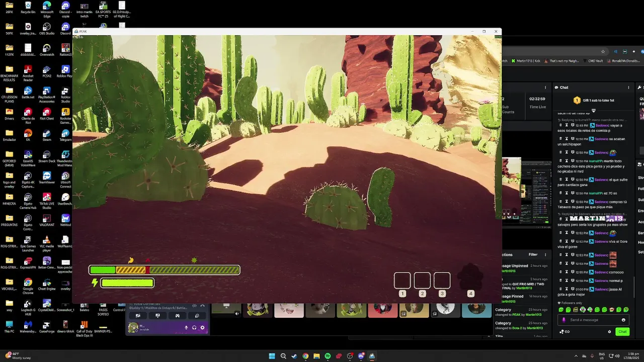Open Kick chat options menu
Viewport: 644px width, 362px height.
point(628,87)
